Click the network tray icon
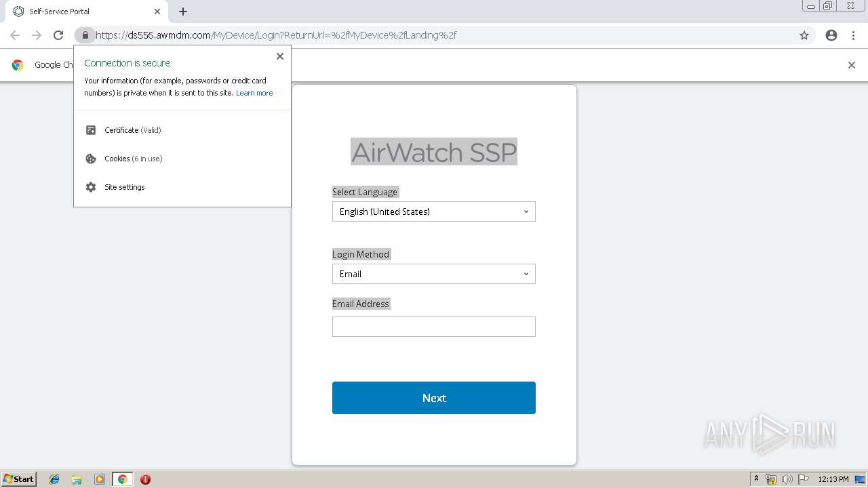This screenshot has width=868, height=488. 771,479
